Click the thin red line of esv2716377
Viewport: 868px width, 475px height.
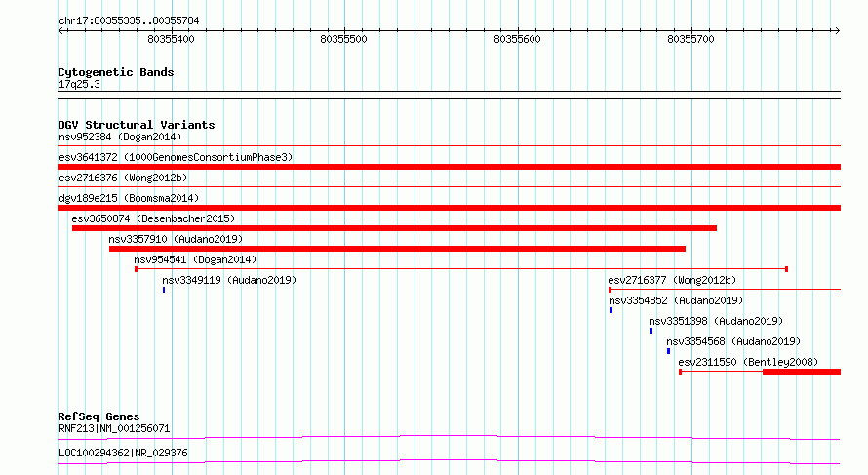click(725, 289)
